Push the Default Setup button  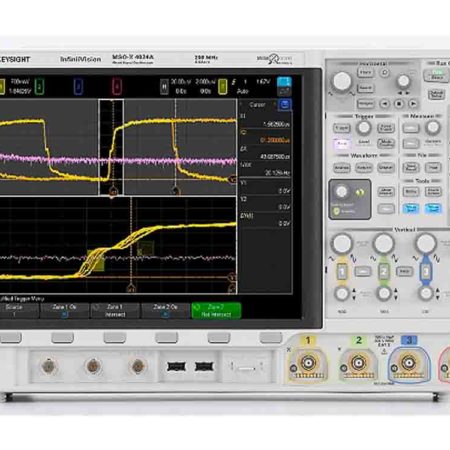click(436, 94)
